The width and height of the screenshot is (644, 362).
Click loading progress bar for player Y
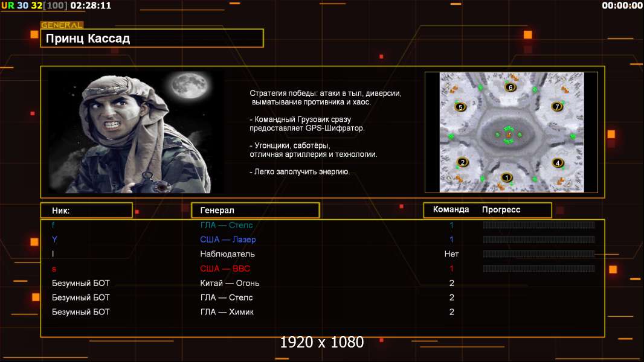click(x=539, y=240)
